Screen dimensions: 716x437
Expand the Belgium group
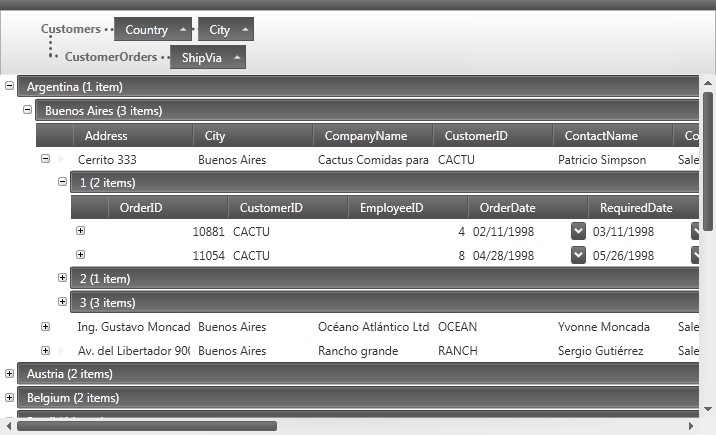(x=10, y=397)
